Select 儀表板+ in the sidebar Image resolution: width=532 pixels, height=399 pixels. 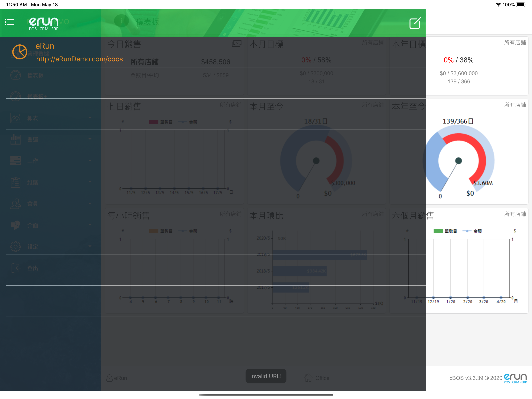(37, 96)
